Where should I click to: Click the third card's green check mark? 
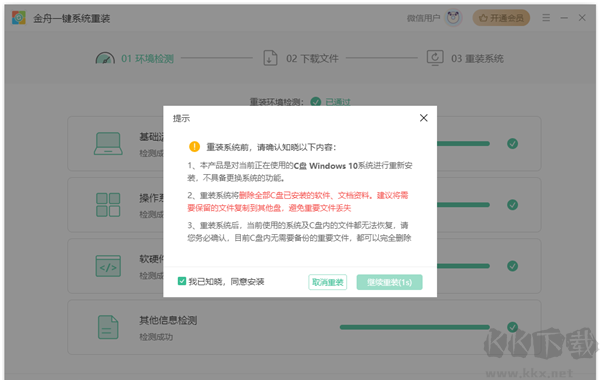pos(512,266)
